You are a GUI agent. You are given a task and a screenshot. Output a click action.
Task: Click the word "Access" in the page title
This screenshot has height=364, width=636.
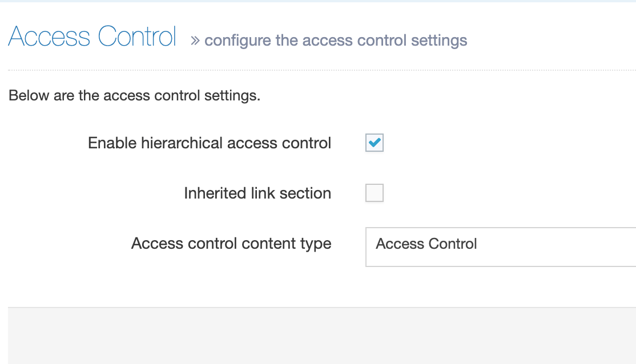coord(50,38)
